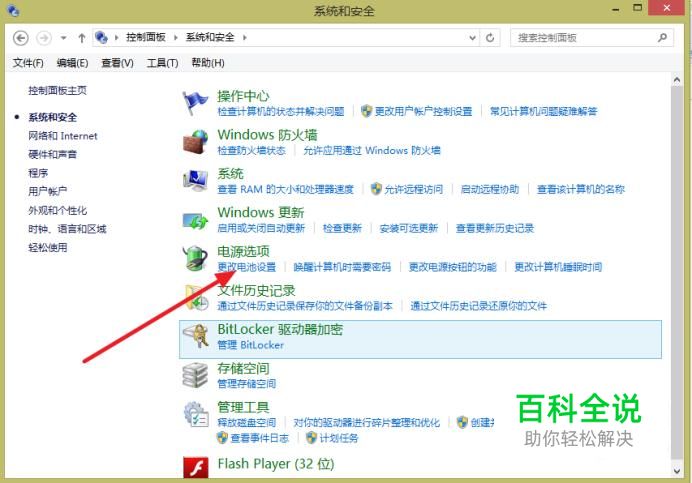Open the 帮助(H) menu
Image resolution: width=692 pixels, height=483 pixels.
pos(208,63)
